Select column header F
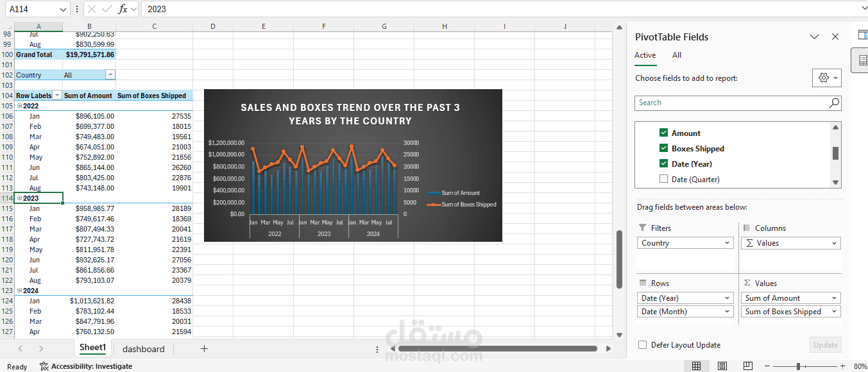The width and height of the screenshot is (868, 372). click(x=324, y=26)
